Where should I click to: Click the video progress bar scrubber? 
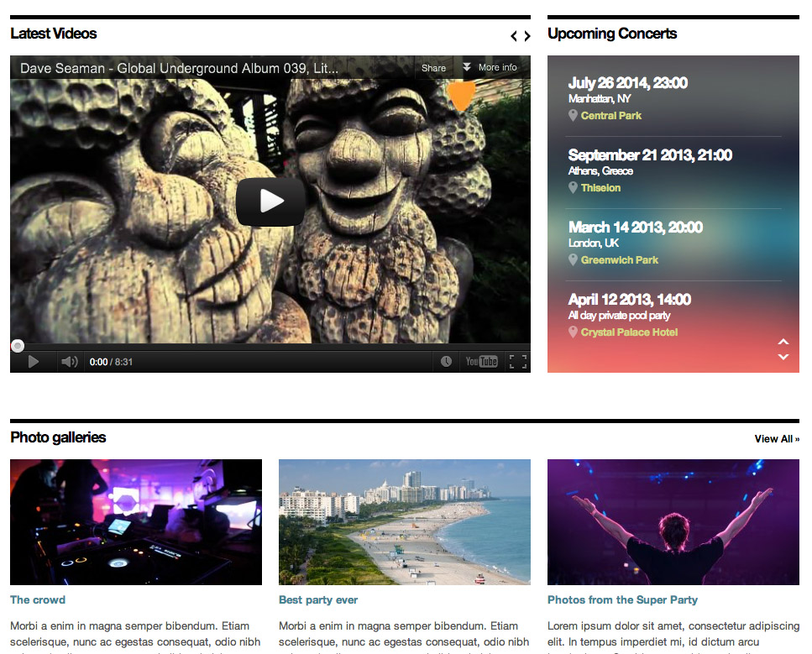tap(18, 346)
